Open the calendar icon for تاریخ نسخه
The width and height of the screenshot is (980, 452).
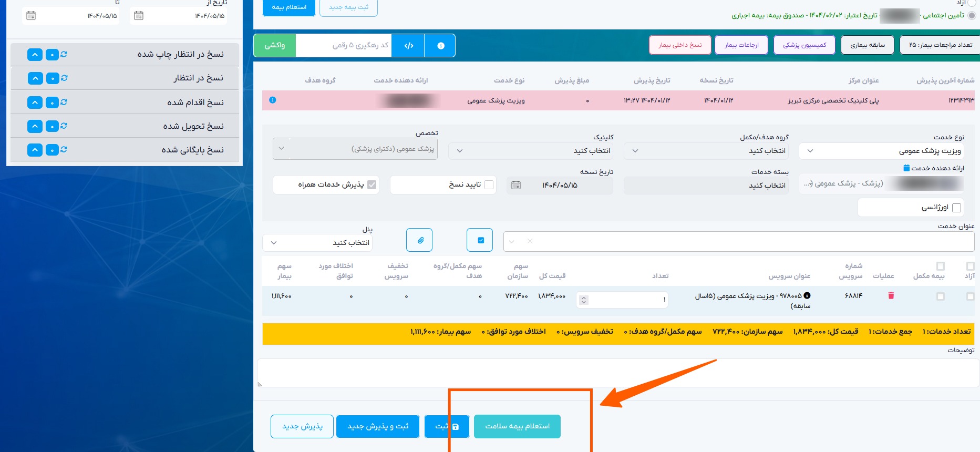point(516,185)
